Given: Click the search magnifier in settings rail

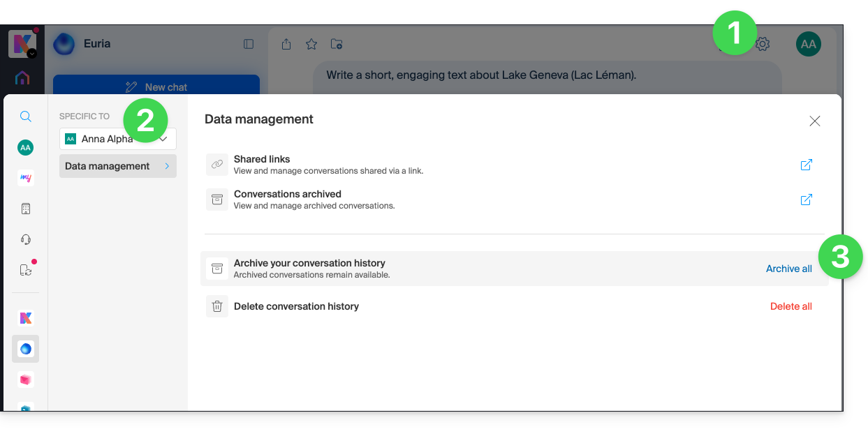Looking at the screenshot, I should click(25, 116).
